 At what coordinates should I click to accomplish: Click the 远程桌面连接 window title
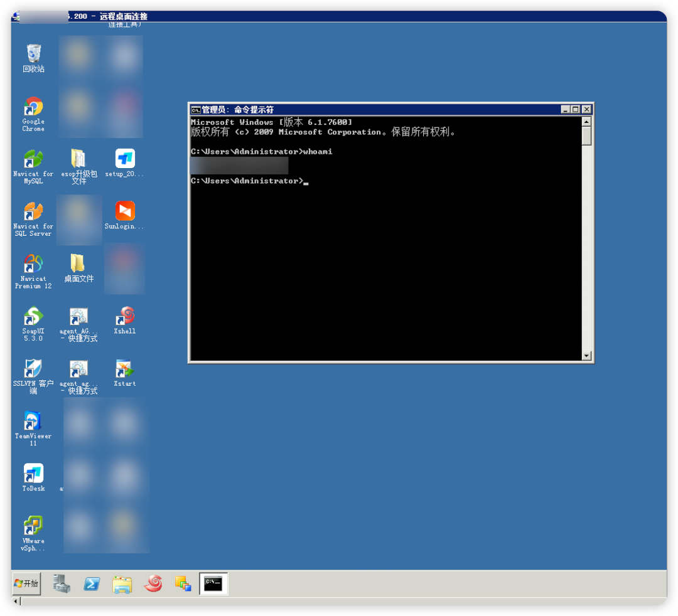[x=124, y=16]
